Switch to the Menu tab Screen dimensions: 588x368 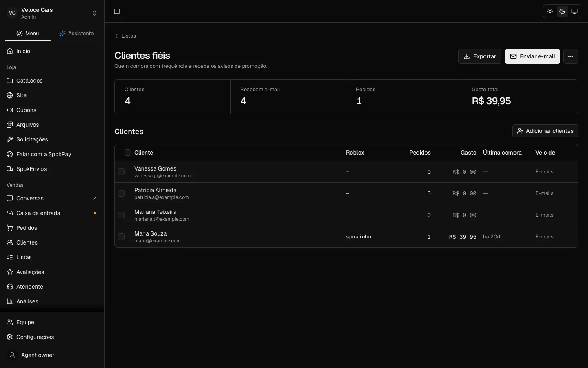tap(28, 34)
